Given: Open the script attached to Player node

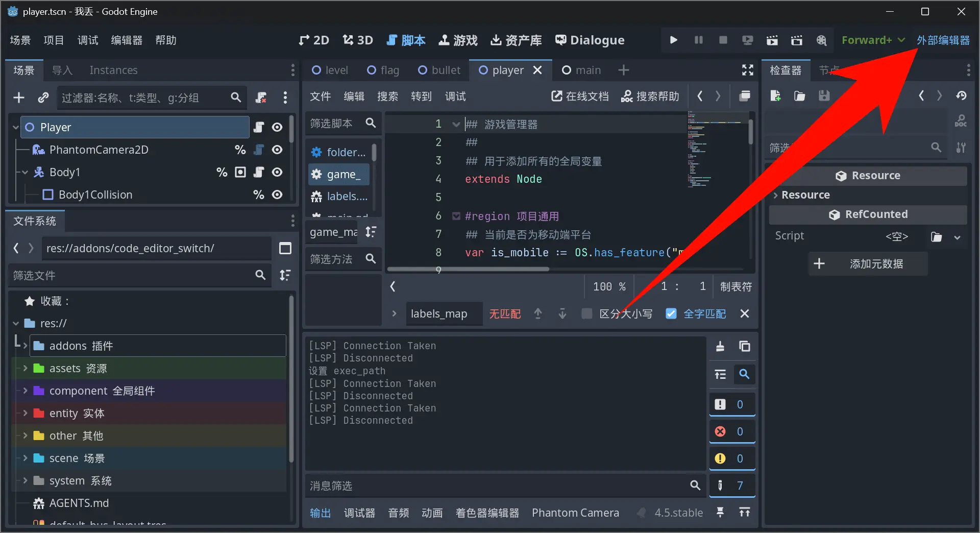Looking at the screenshot, I should (x=259, y=127).
